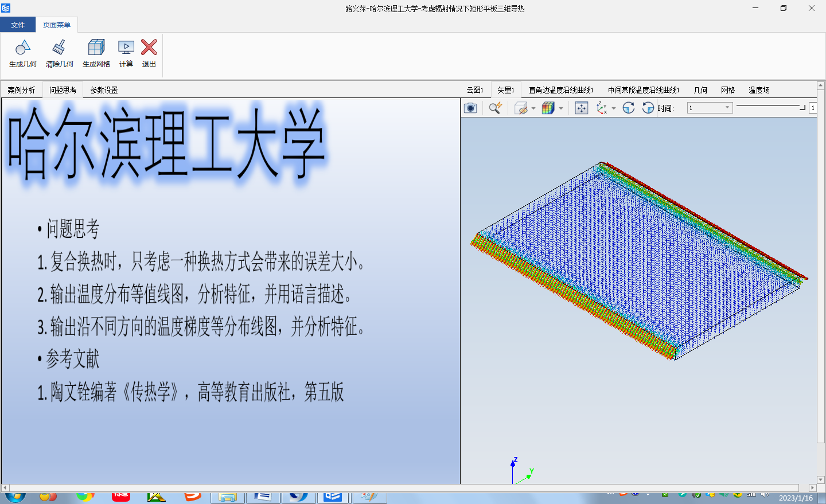Switch to the 温度场 tab
826x504 pixels.
click(759, 90)
